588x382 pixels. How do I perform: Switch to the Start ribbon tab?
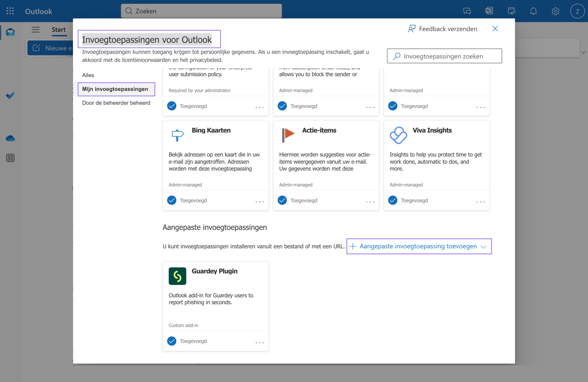(x=59, y=30)
